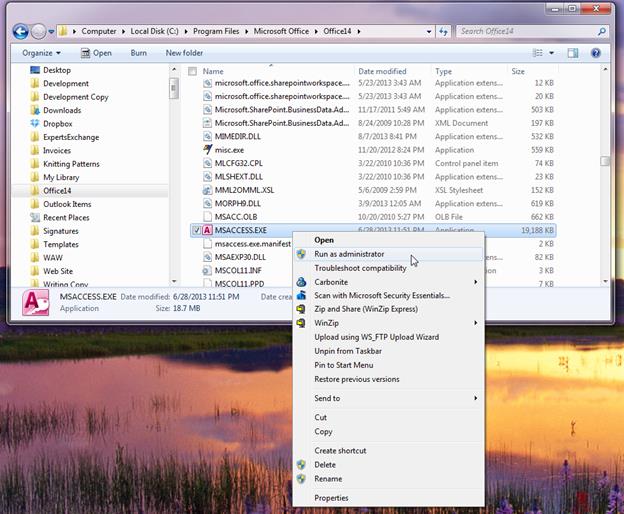Expand the Carbonite submenu
This screenshot has height=514, width=624.
pos(388,282)
